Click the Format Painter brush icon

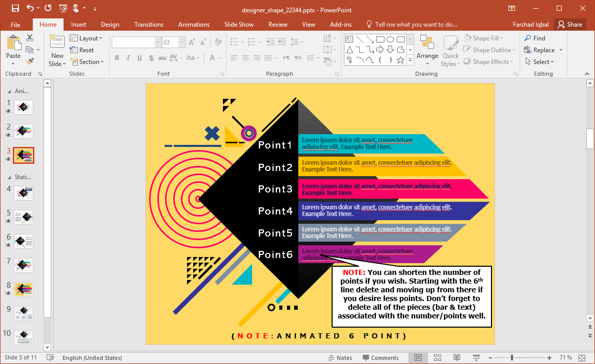coord(30,61)
